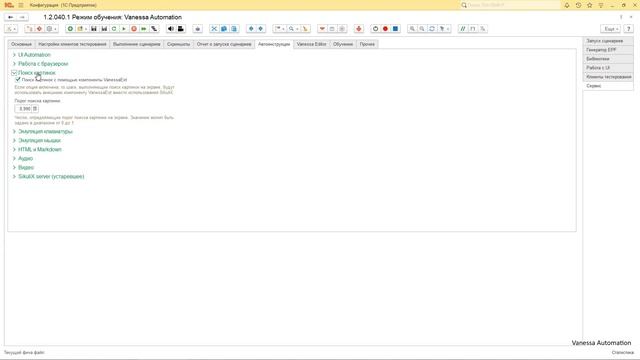640x360 pixels.
Task: Open Библиотеки side tab
Action: (608, 59)
